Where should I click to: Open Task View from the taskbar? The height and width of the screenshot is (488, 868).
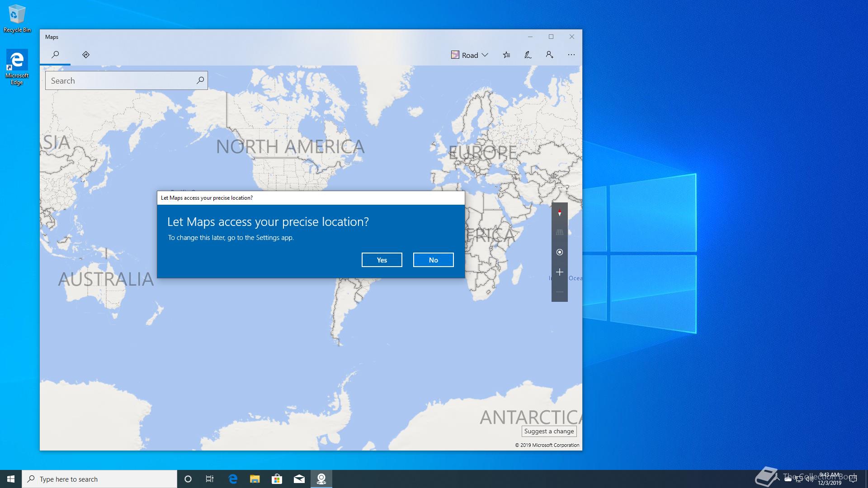pos(210,479)
